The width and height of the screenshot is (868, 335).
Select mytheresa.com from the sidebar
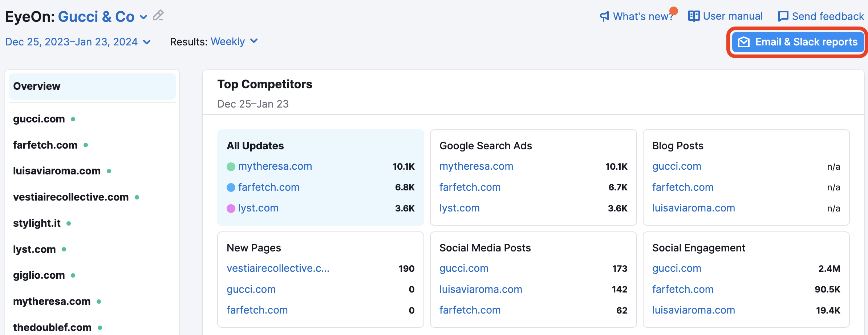pos(52,301)
